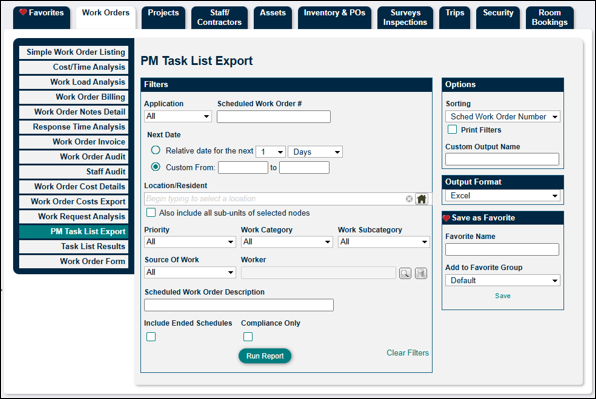Open Simple Work Order Listing report
Screen dimensions: 596x399
tap(74, 52)
